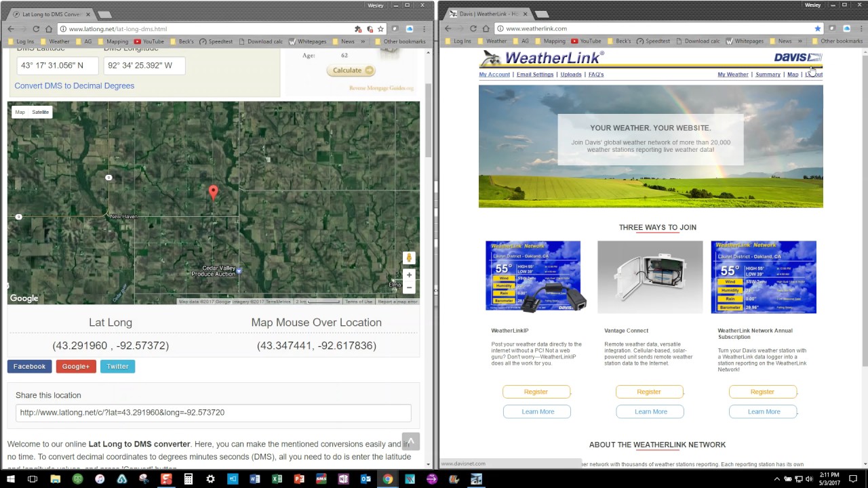The image size is (868, 488).
Task: Click the Street View pegman on map
Action: click(x=409, y=258)
